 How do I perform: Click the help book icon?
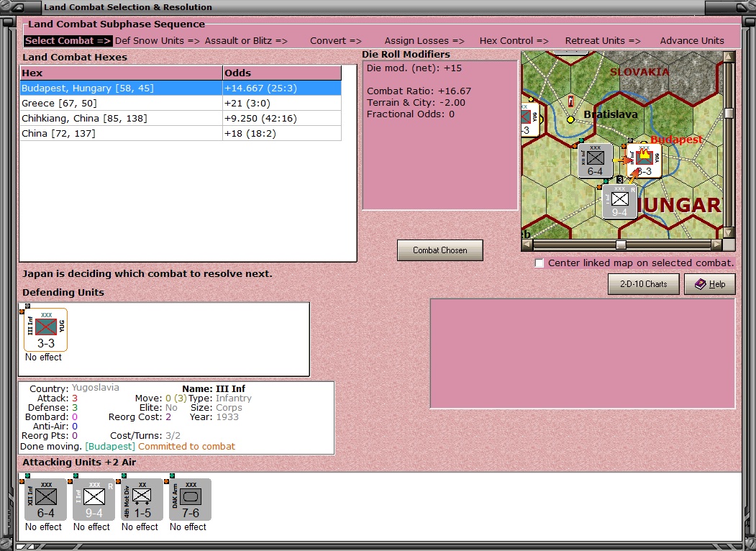pyautogui.click(x=700, y=284)
